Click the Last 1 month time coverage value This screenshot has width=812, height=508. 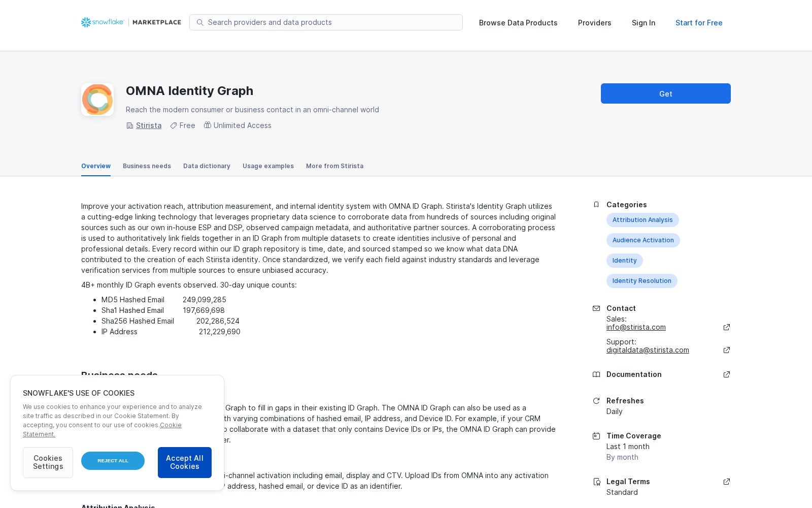628,447
